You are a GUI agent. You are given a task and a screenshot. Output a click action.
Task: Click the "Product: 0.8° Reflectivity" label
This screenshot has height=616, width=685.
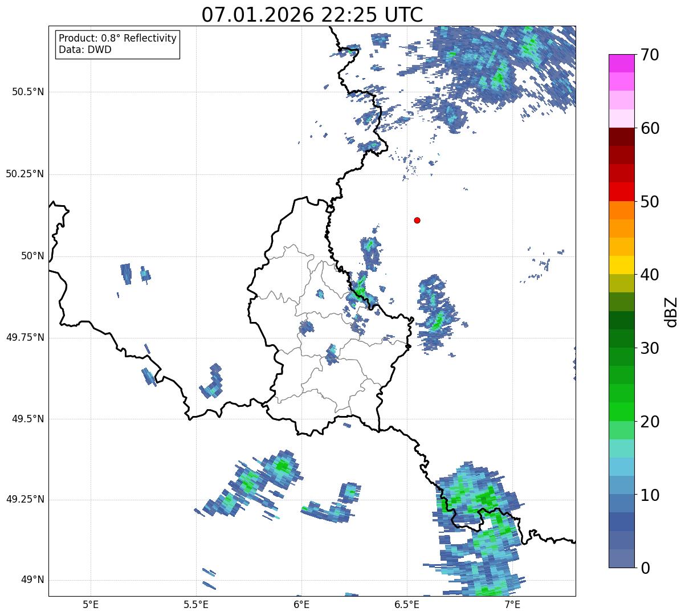(x=118, y=38)
